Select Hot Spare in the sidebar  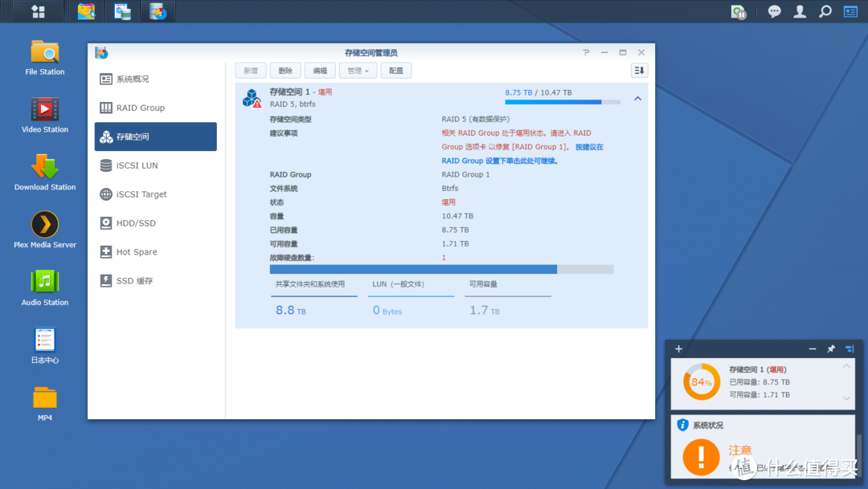156,251
